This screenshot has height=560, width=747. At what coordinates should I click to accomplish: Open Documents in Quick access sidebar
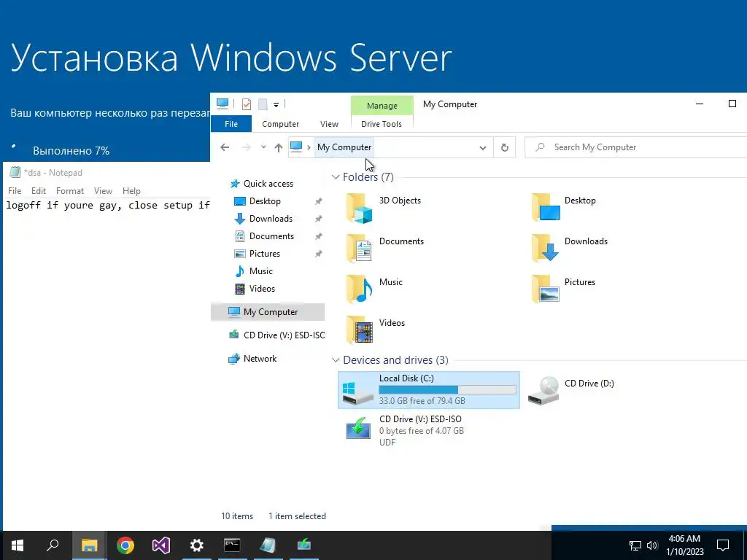pos(271,236)
